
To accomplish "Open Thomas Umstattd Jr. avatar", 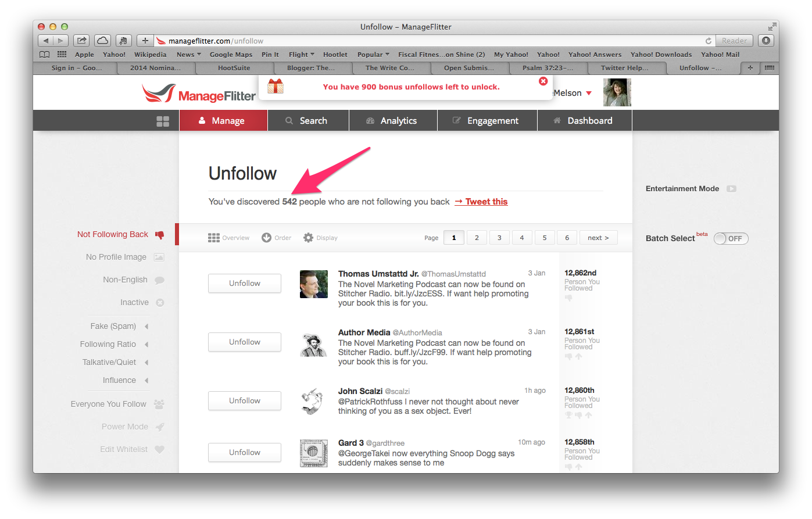I will [x=314, y=284].
